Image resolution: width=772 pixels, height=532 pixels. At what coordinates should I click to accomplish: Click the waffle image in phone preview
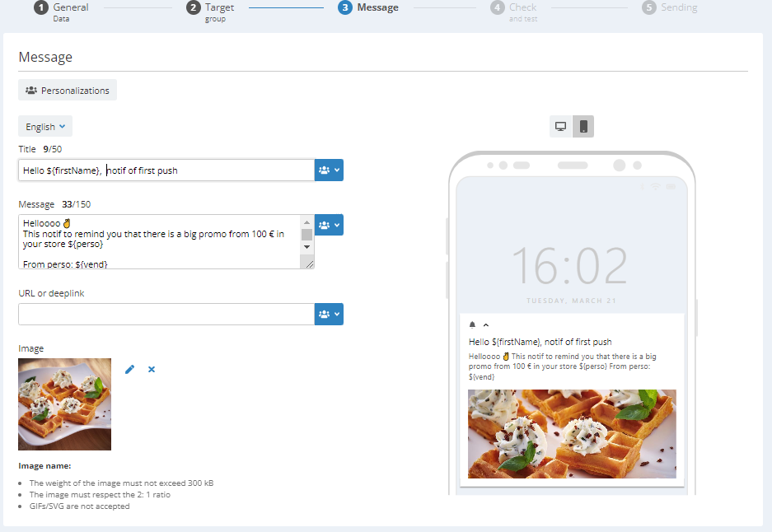coord(572,434)
